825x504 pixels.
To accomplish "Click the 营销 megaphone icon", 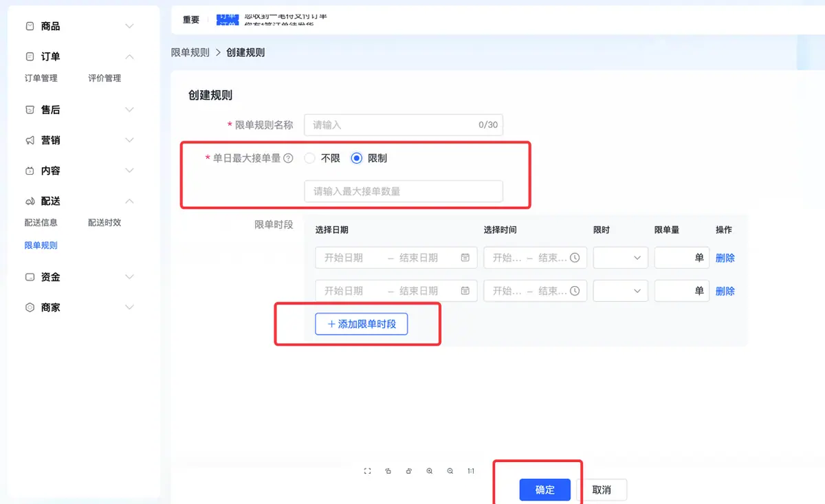I will click(x=30, y=140).
